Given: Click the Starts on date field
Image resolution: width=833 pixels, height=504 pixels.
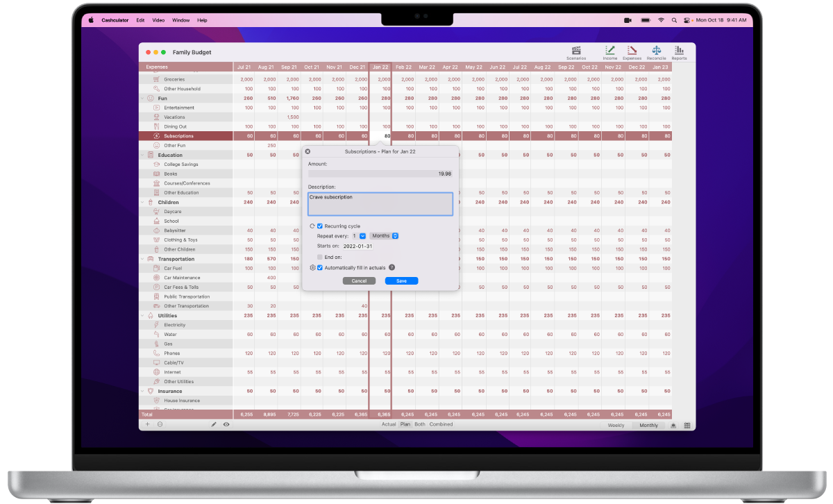Looking at the screenshot, I should click(358, 246).
